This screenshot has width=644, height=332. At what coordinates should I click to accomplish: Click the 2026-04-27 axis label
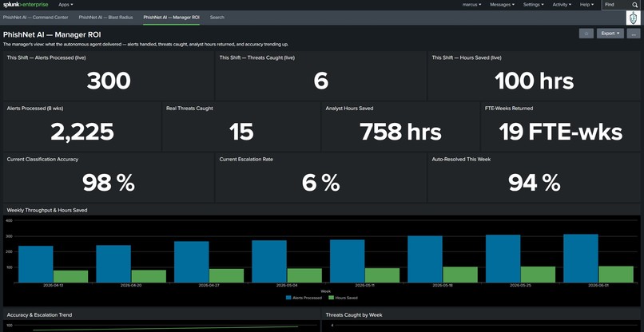click(x=209, y=285)
